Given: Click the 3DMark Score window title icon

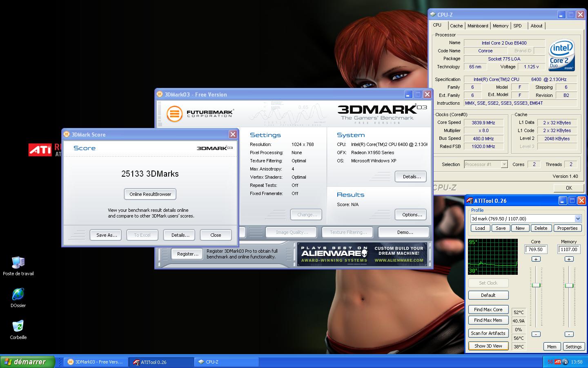Looking at the screenshot, I should coord(67,134).
